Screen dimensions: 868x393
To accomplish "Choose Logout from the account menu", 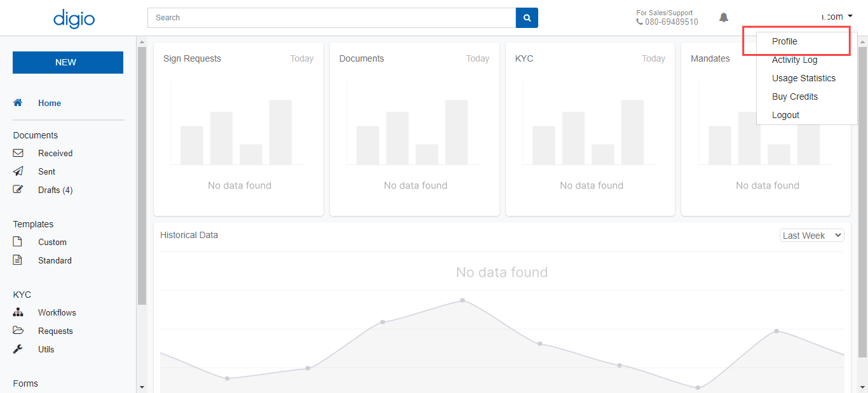I will coord(785,115).
